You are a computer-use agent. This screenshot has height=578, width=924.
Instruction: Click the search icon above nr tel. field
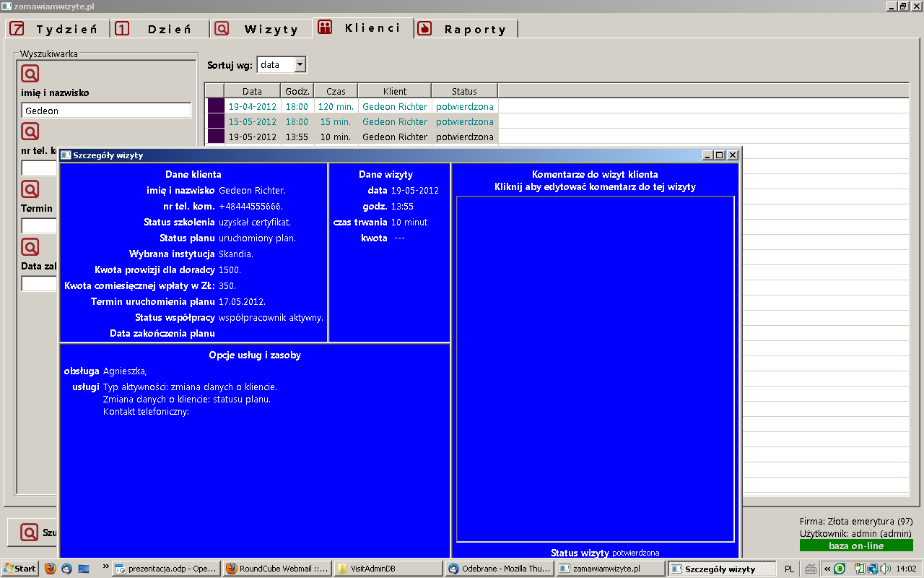click(x=30, y=131)
